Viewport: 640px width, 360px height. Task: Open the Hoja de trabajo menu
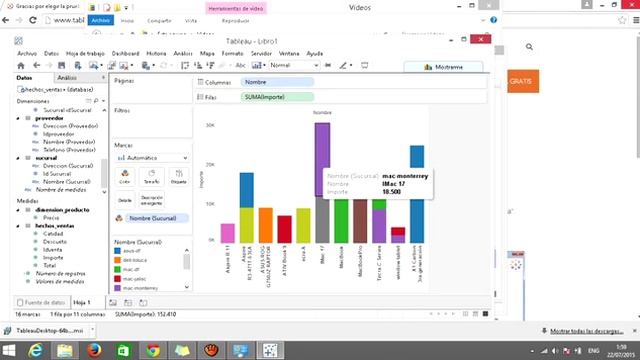[x=85, y=53]
